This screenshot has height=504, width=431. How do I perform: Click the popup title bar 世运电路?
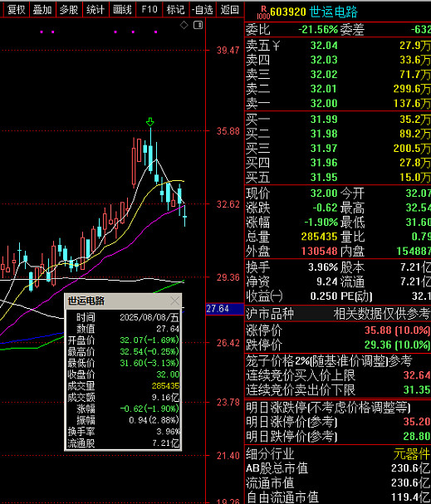coord(124,301)
